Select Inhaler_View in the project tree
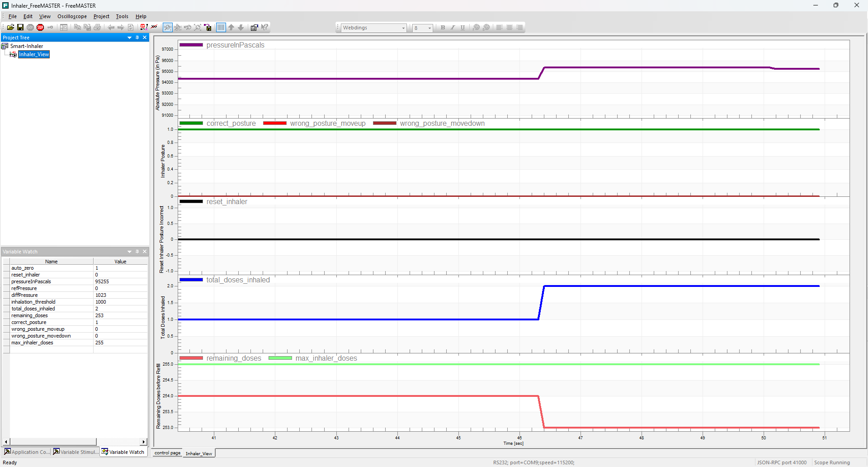The height and width of the screenshot is (467, 868). click(x=34, y=54)
